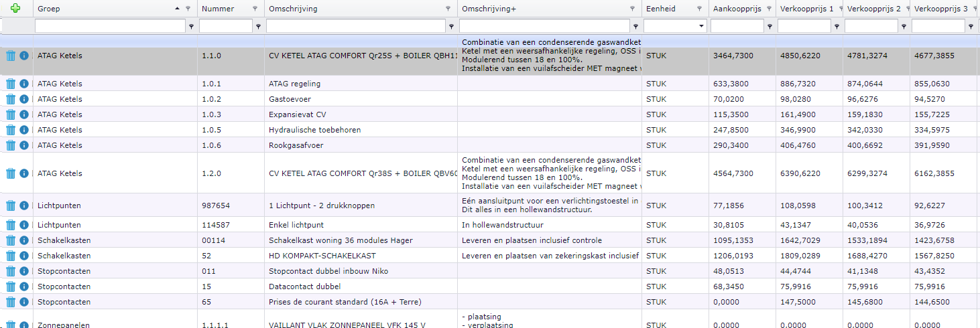This screenshot has height=328, width=980.
Task: Open filter operator beside Groep filter box
Action: click(x=192, y=27)
